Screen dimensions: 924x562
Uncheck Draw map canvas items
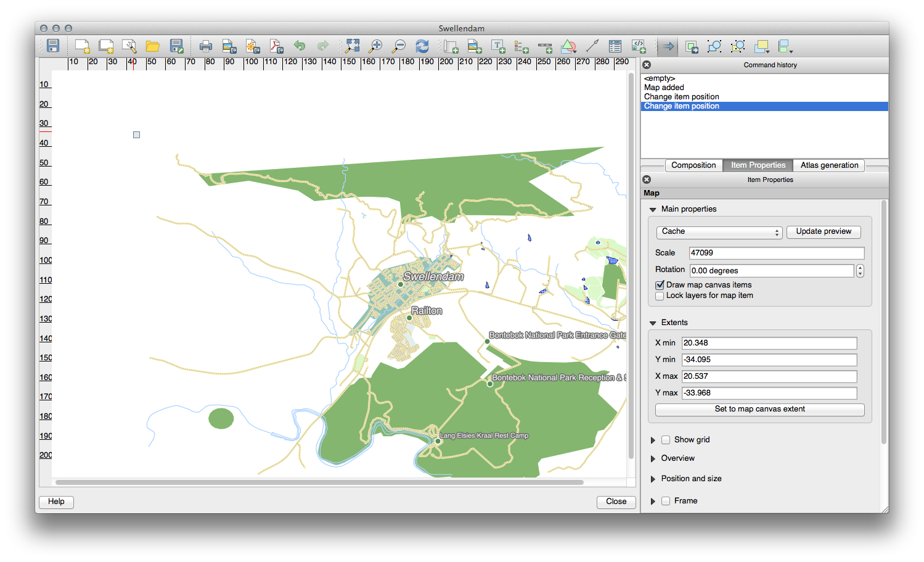[x=660, y=285]
